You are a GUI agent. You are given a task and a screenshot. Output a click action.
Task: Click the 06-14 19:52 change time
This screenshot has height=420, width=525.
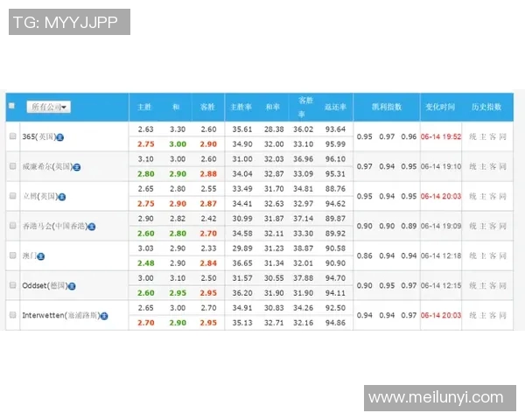coord(441,136)
